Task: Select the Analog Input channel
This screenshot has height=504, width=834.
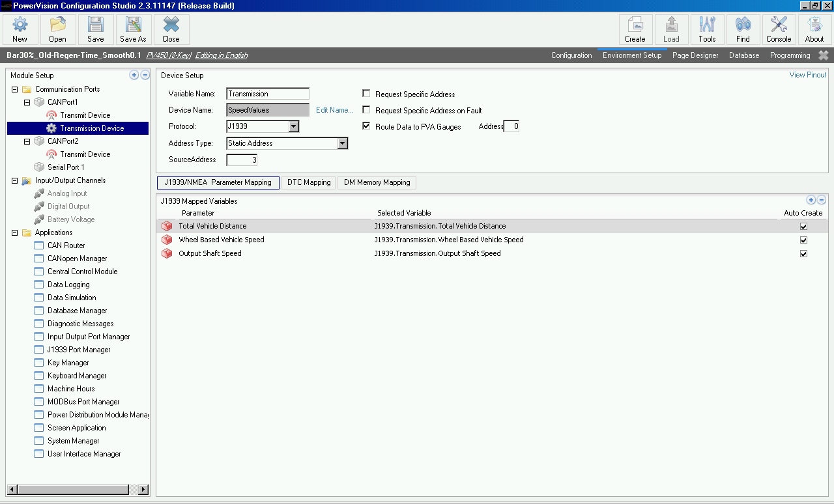Action: [x=67, y=193]
